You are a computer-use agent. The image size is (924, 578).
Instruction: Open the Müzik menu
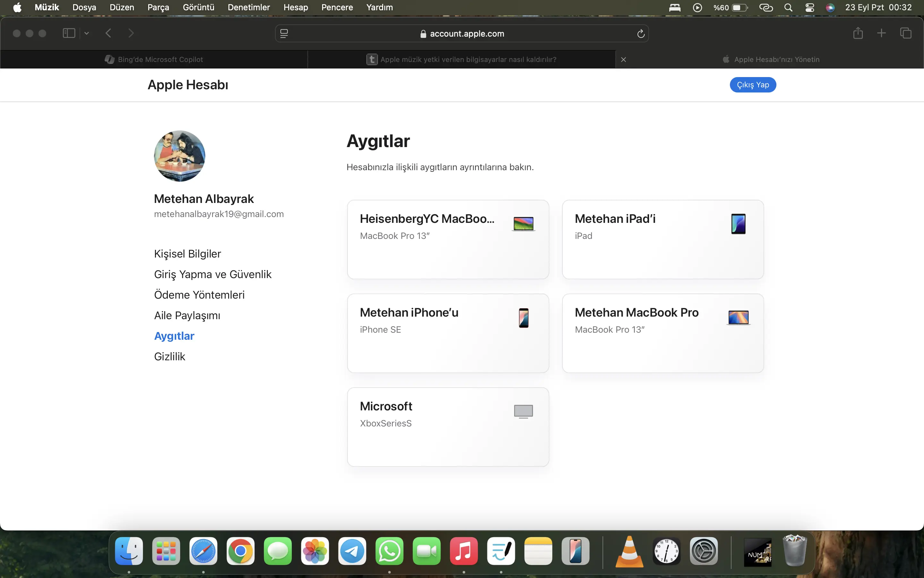pyautogui.click(x=47, y=7)
